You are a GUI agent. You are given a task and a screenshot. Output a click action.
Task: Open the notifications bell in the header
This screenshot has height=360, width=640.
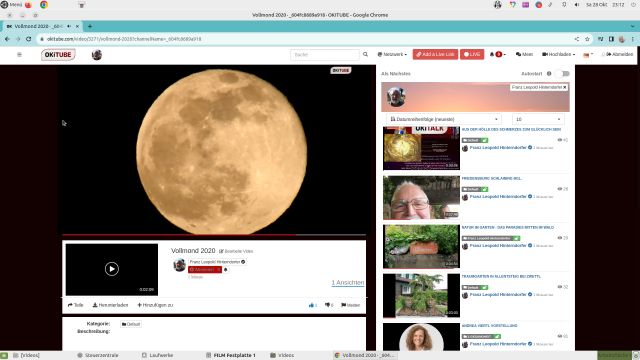point(492,54)
